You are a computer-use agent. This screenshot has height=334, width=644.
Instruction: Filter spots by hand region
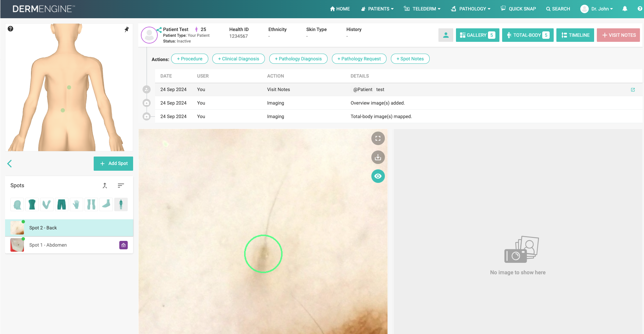(76, 204)
